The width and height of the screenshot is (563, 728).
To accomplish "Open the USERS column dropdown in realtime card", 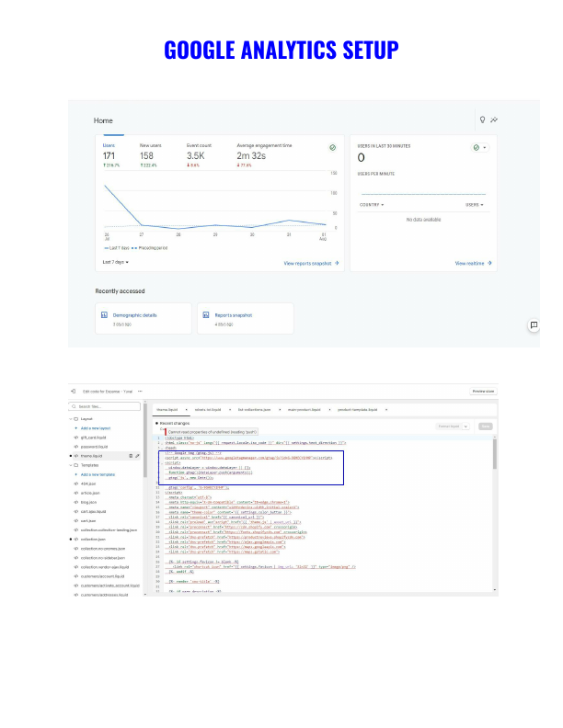I will click(475, 205).
